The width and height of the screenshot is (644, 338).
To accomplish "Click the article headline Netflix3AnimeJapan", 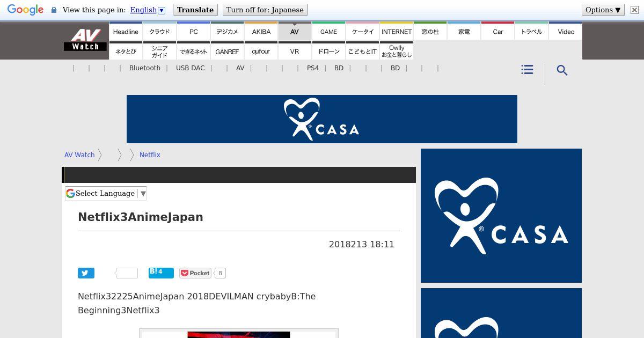I will coord(141,217).
